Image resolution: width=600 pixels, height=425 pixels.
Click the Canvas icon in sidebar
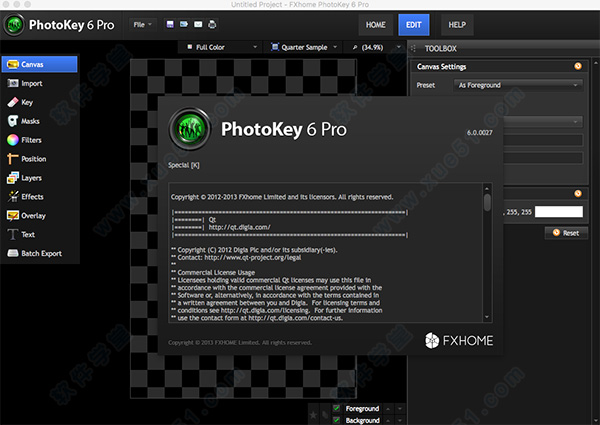click(13, 64)
